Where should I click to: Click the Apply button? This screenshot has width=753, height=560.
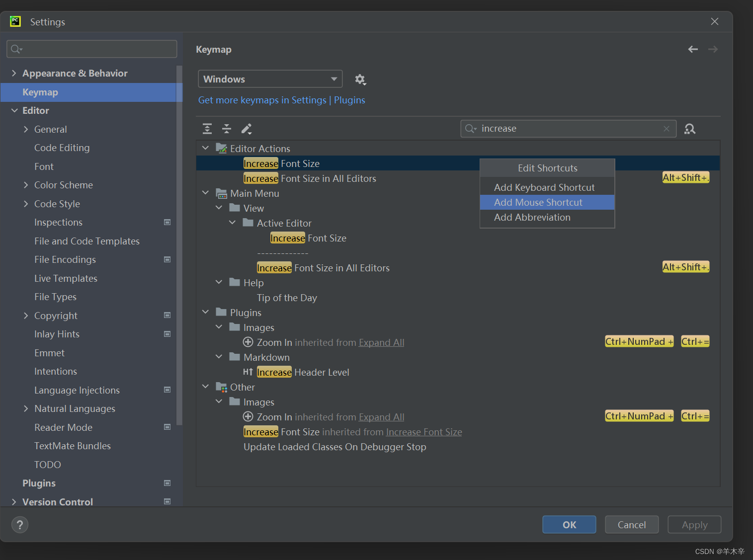pos(694,525)
